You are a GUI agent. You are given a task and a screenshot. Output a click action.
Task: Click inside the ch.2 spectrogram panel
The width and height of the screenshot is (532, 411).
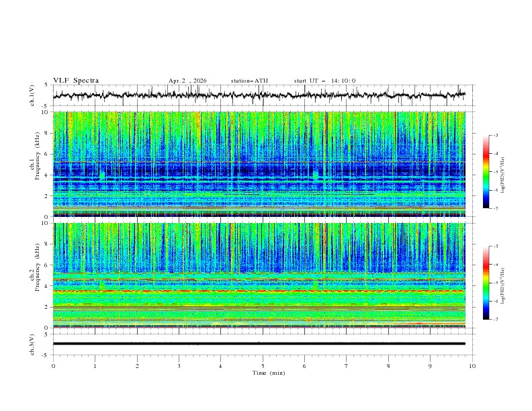[x=259, y=275]
